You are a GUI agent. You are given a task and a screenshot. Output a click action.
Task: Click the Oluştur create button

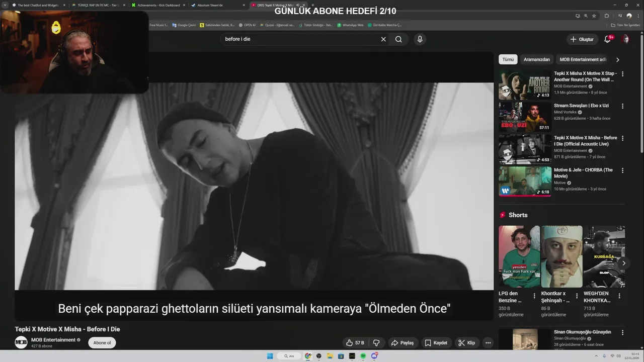point(582,39)
